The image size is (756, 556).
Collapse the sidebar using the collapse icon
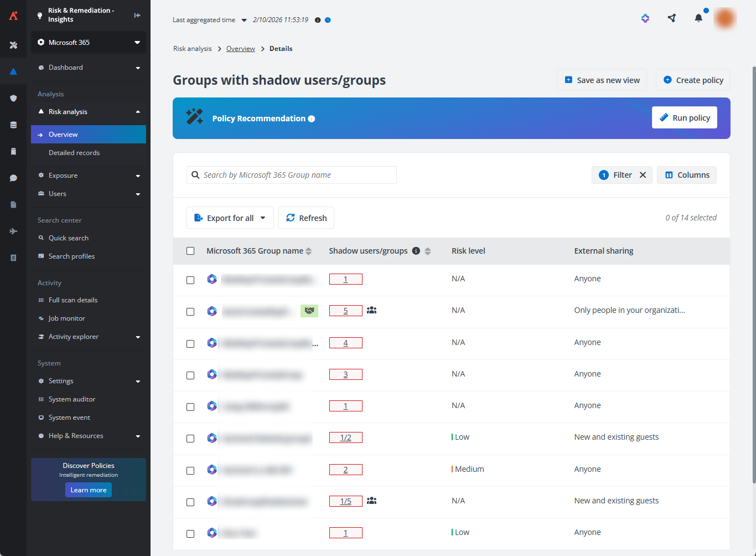point(137,16)
